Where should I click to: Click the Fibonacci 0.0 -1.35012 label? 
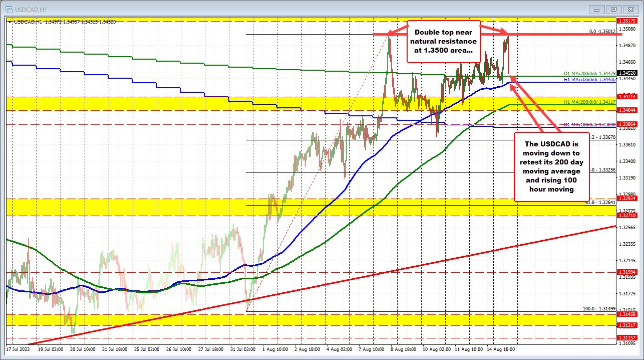(x=602, y=31)
